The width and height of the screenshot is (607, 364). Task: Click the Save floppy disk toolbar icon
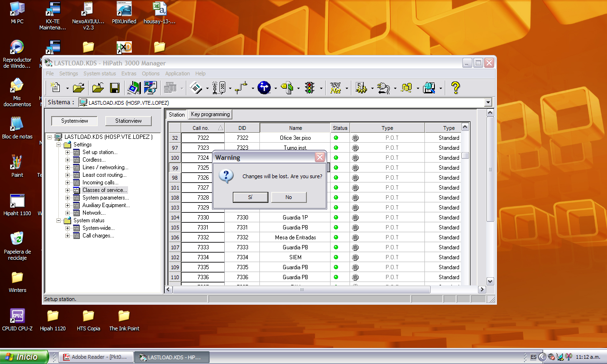115,88
